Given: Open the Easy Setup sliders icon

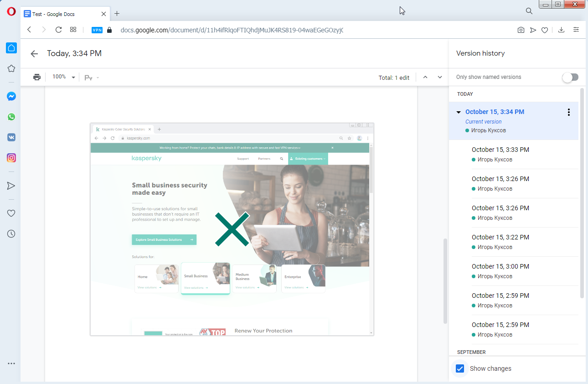Looking at the screenshot, I should tap(576, 30).
